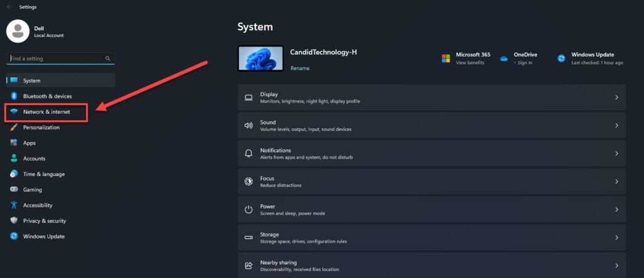Viewport: 644px width, 278px height.
Task: Click the Privacy & security shield icon
Action: (14, 221)
